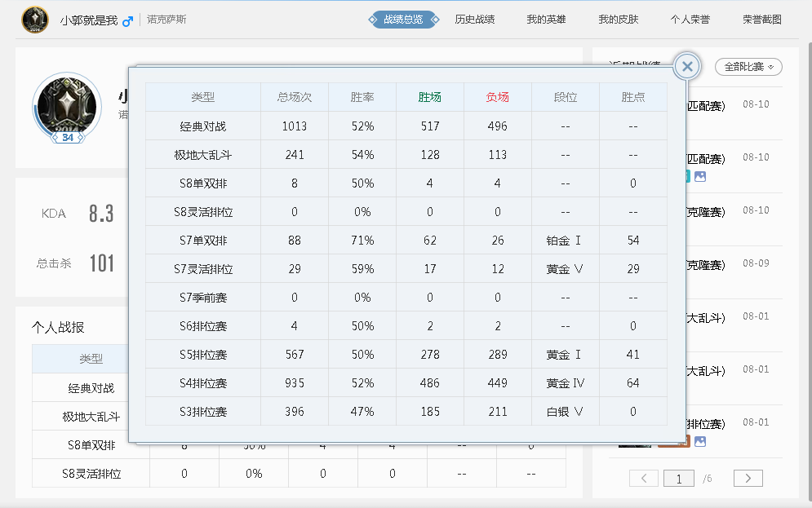Click the small profile avatar in header
This screenshot has height=508, width=812.
click(x=35, y=20)
